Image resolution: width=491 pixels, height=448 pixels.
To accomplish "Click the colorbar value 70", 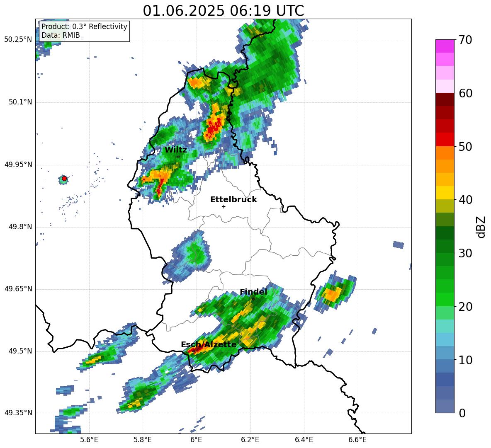I will point(465,40).
